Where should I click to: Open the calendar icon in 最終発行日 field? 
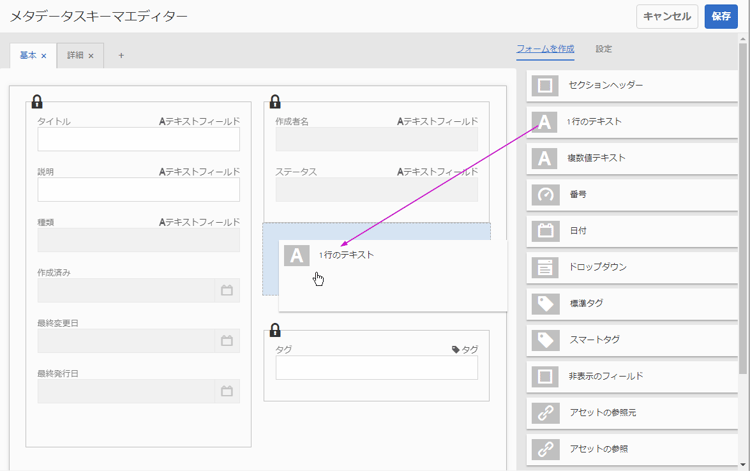(x=227, y=391)
